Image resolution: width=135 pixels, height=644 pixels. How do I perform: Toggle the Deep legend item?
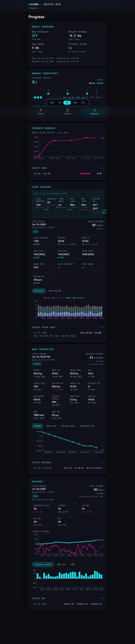(55, 298)
